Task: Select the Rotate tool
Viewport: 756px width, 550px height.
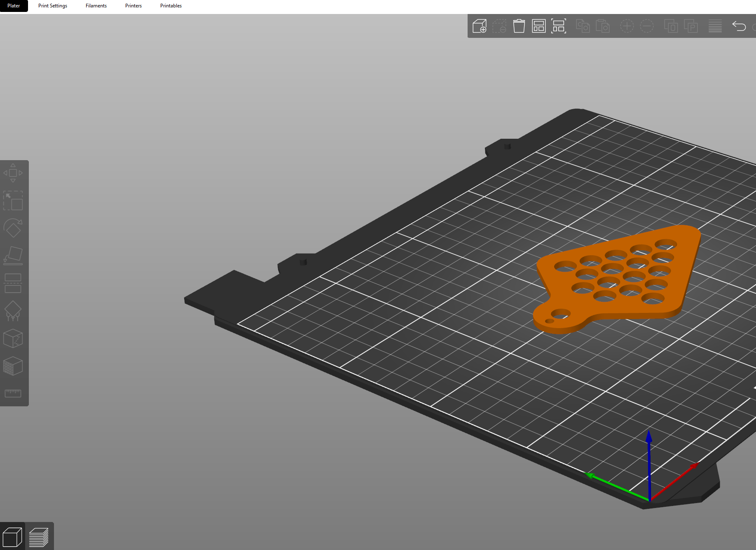Action: pos(13,228)
